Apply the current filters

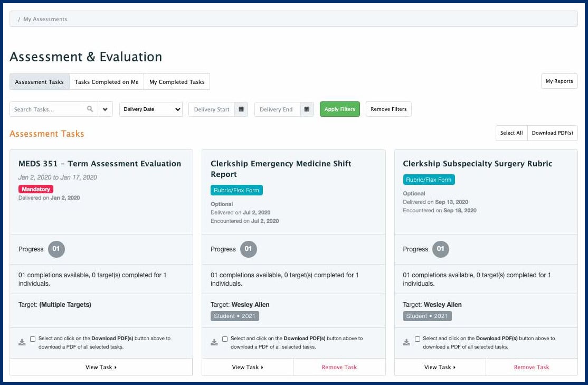339,109
